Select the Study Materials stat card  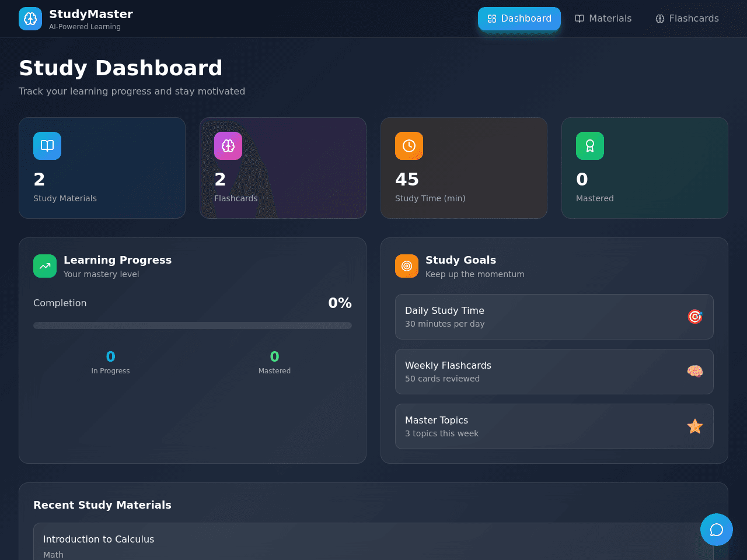[x=102, y=168]
